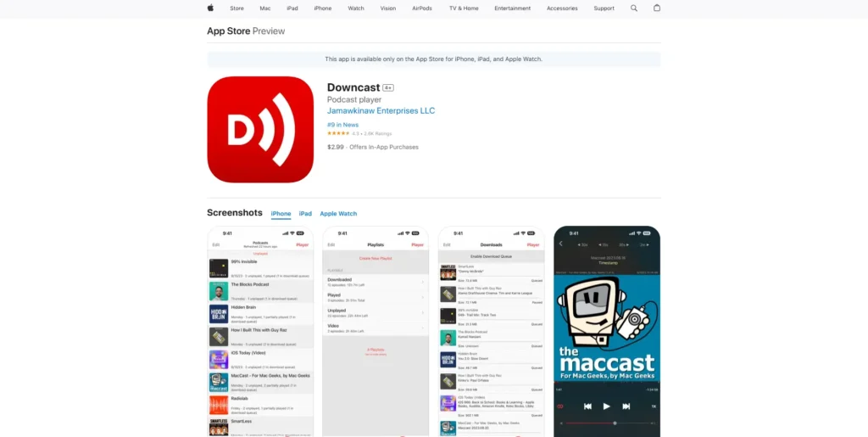Click '$2.99' price text
Image resolution: width=868 pixels, height=437 pixels.
click(x=336, y=148)
